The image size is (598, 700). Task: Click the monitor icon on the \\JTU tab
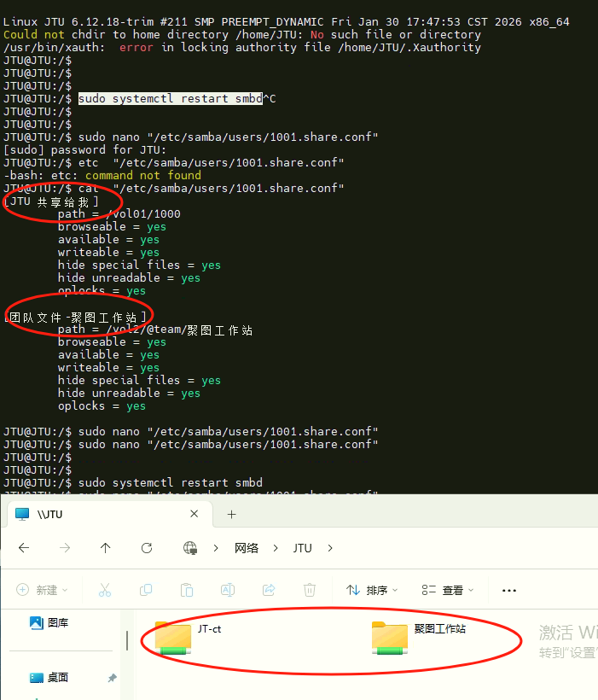pyautogui.click(x=22, y=514)
